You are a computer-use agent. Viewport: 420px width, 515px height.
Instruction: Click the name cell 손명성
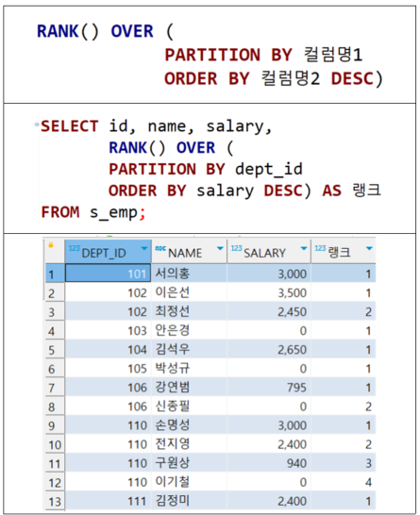[189, 424]
